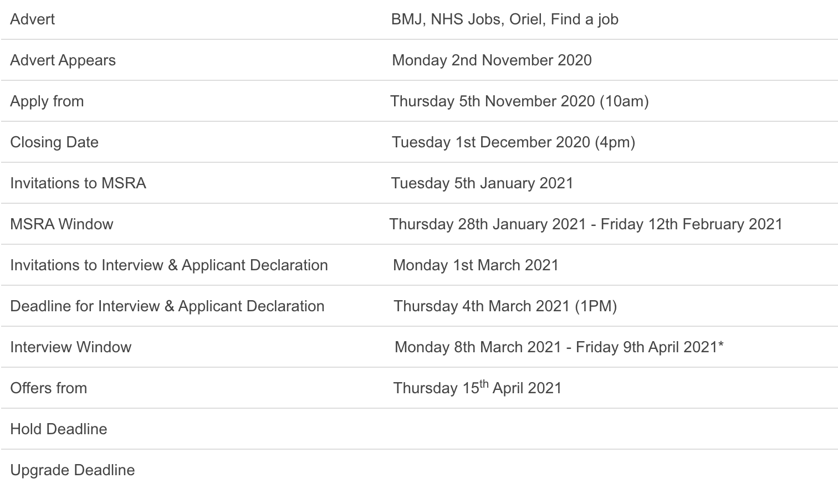Click Tuesday 1st December 2020 (4pm)
Screen dimensions: 838x504
pos(513,142)
